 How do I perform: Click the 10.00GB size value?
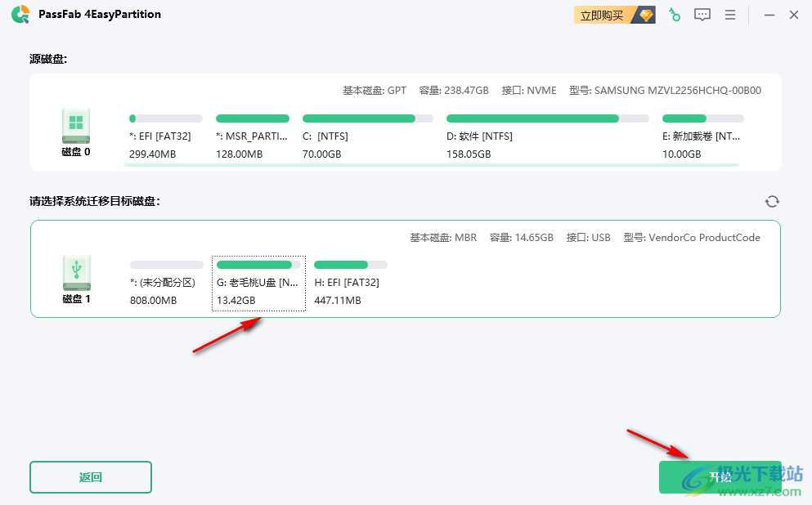tap(681, 154)
